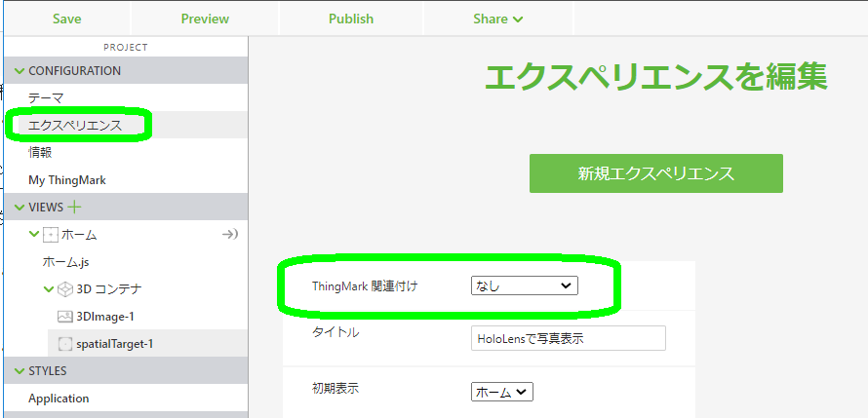
Task: Collapse the ホーム view chevron
Action: 34,234
